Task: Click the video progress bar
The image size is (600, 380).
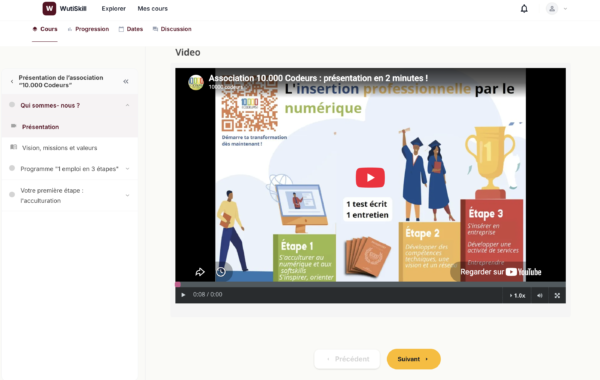Action: (370, 284)
